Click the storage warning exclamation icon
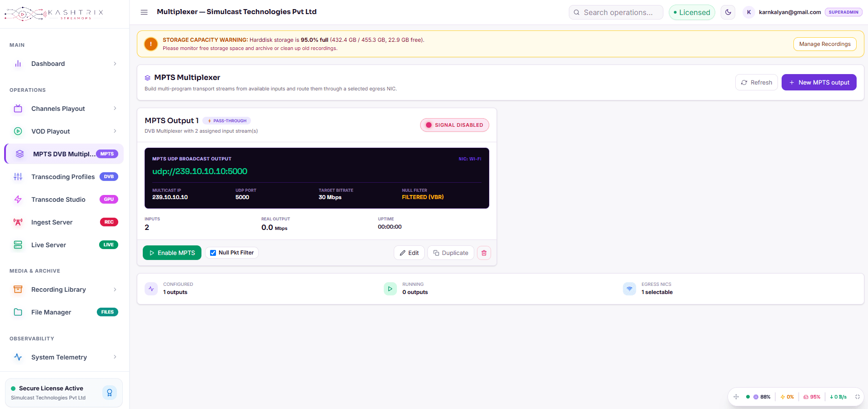The height and width of the screenshot is (409, 868). pos(151,44)
